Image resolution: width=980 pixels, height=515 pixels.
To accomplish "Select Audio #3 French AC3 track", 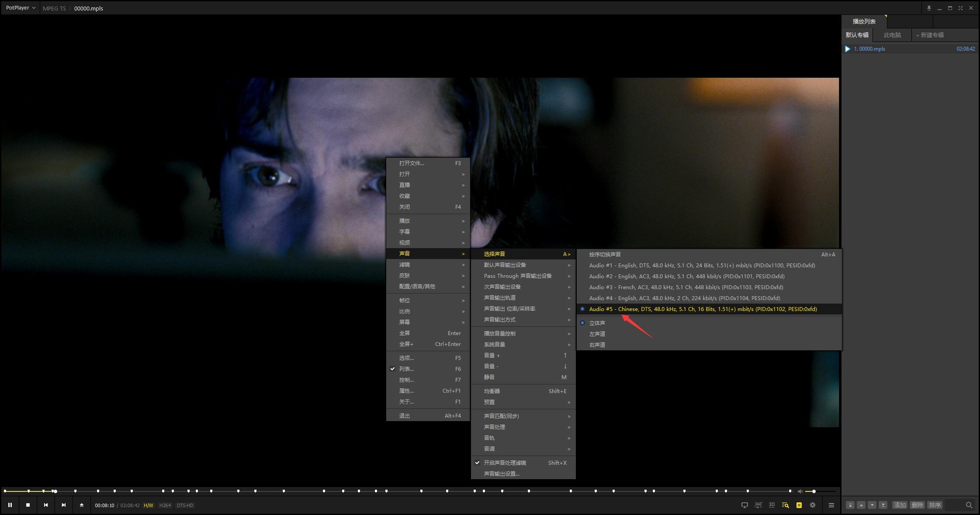I will pos(709,287).
